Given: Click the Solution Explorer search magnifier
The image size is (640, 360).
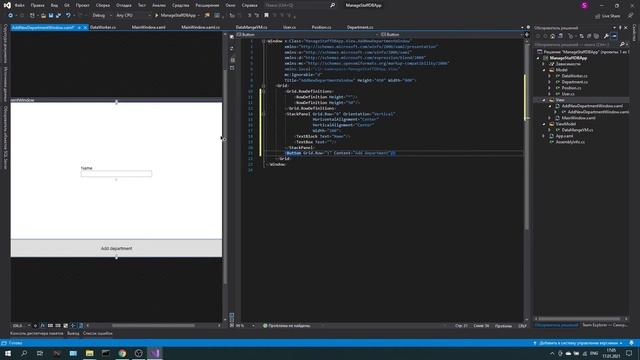Looking at the screenshot, I should [622, 44].
